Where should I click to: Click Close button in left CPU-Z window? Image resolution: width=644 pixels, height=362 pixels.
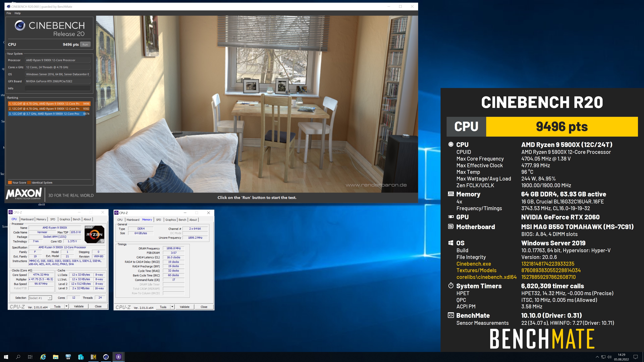click(x=98, y=306)
